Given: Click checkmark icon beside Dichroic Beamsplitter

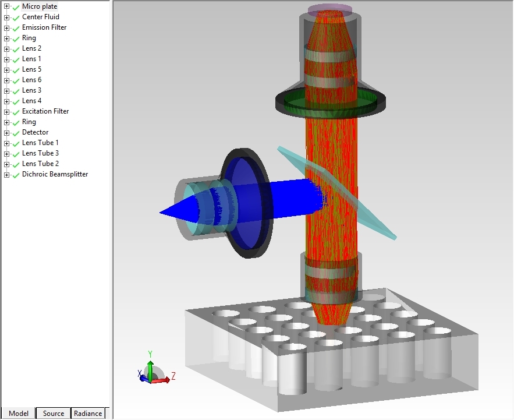Looking at the screenshot, I should [16, 175].
